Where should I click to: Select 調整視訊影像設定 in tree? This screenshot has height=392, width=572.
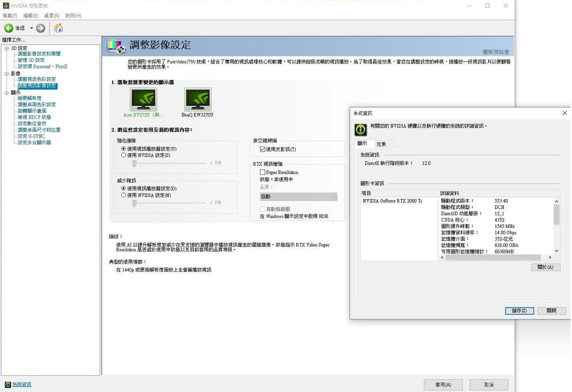(37, 86)
